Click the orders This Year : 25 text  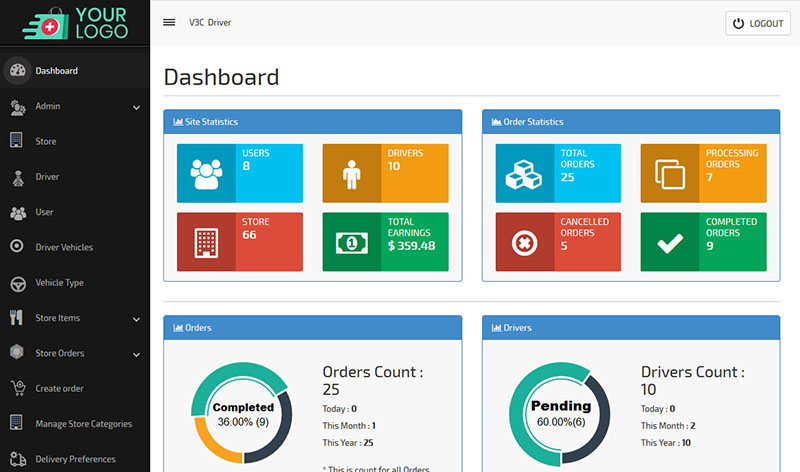click(x=348, y=443)
